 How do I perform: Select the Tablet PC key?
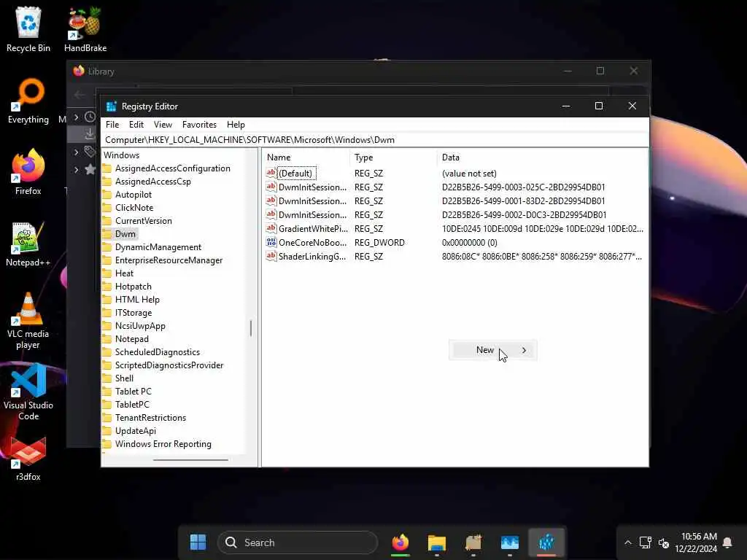133,392
